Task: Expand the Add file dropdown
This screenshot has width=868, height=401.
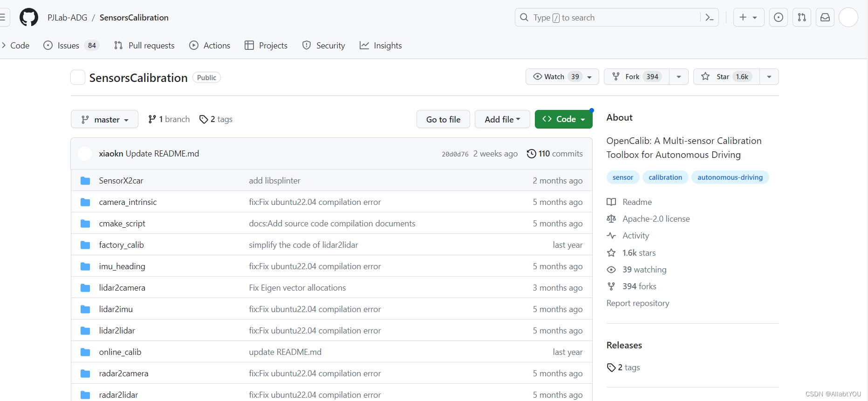Action: point(502,119)
